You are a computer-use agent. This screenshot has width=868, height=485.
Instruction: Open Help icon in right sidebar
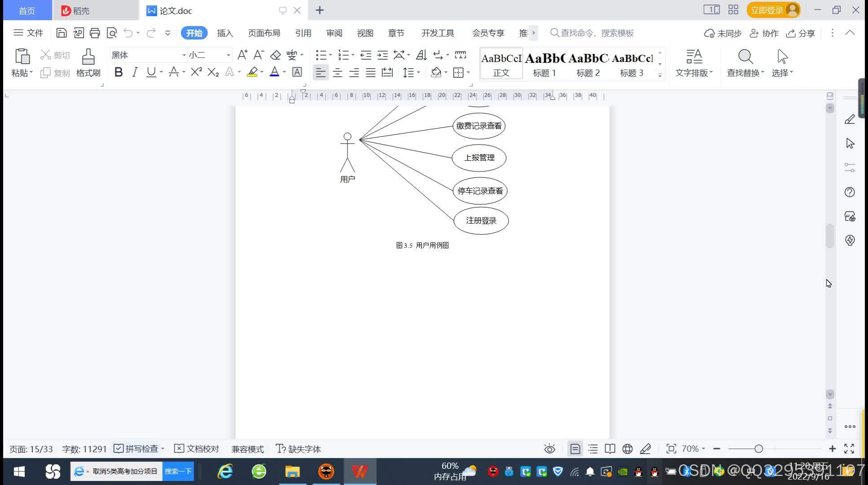tap(850, 192)
